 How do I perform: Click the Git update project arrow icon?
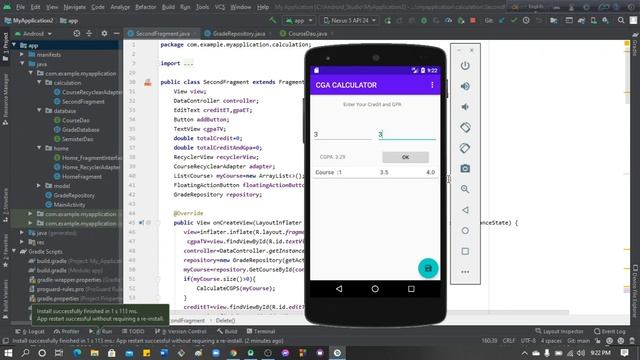[502, 20]
